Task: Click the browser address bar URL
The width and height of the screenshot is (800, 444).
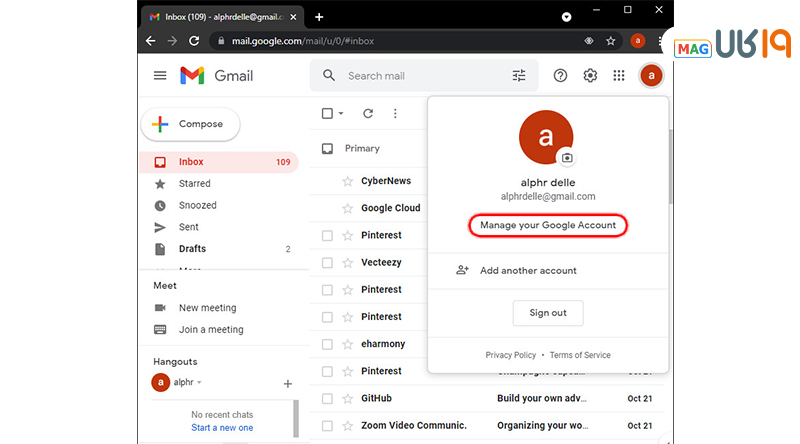Action: (x=303, y=41)
